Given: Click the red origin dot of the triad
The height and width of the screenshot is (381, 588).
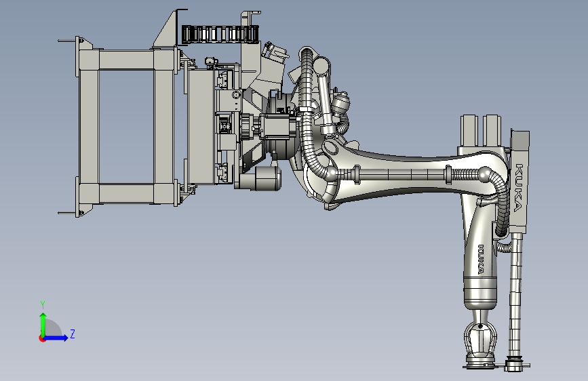Looking at the screenshot, I should tap(42, 338).
